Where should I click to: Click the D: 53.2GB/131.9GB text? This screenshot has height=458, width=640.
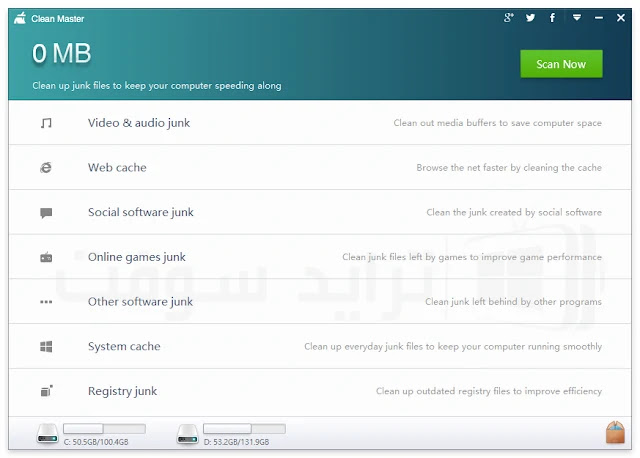click(236, 442)
